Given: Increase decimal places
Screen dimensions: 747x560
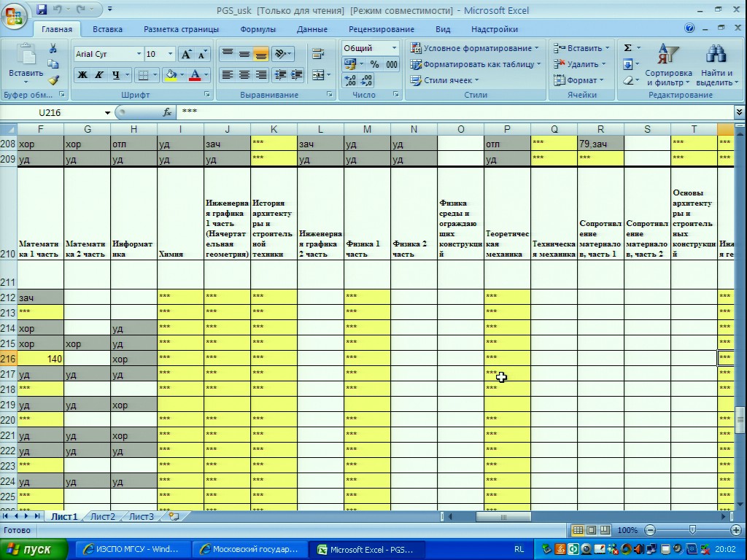Looking at the screenshot, I should coord(350,80).
